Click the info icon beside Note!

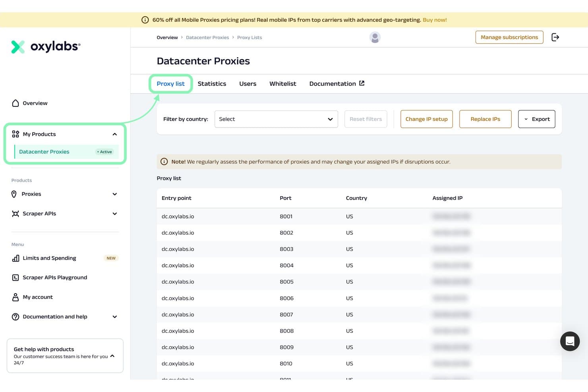164,162
